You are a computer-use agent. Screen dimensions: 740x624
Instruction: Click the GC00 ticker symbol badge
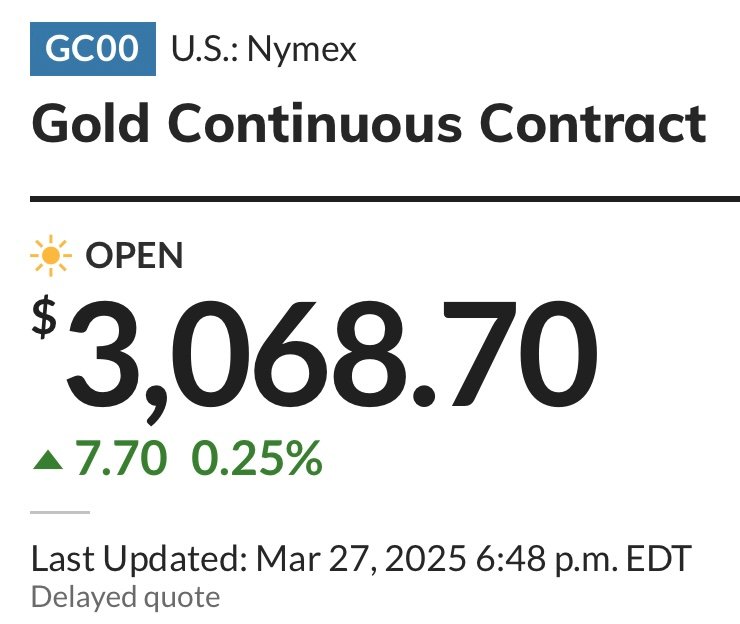coord(93,49)
